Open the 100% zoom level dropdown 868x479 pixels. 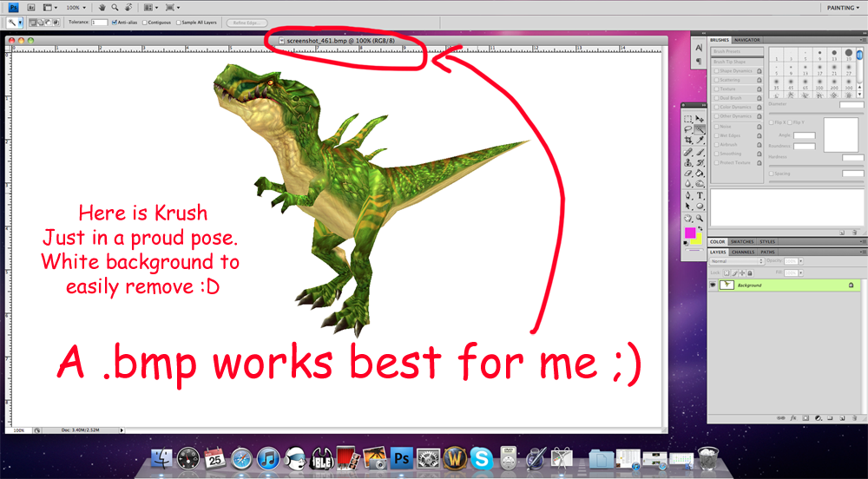(x=76, y=7)
